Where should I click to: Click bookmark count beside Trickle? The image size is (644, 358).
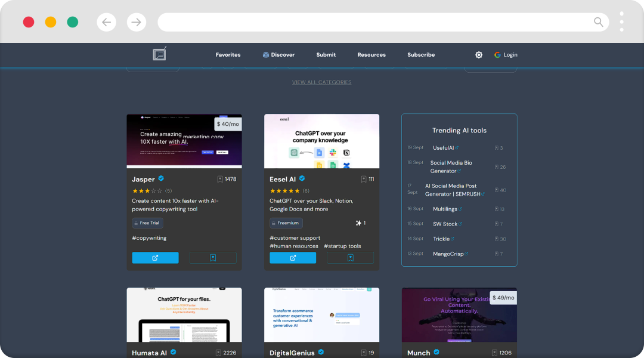pyautogui.click(x=500, y=239)
